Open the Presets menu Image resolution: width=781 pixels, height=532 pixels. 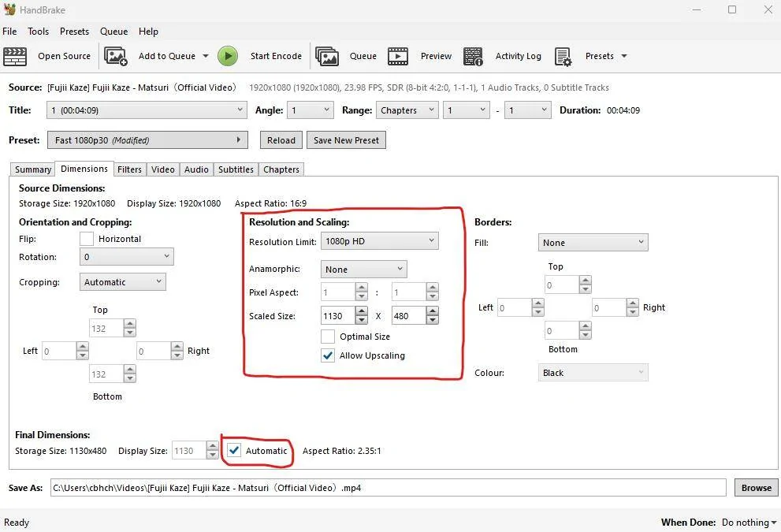(74, 32)
